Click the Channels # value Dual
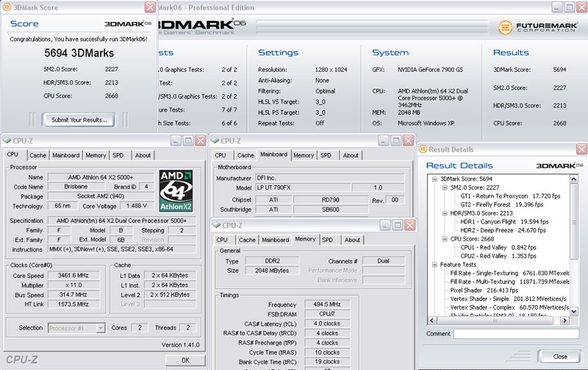The image size is (588, 370). click(383, 261)
